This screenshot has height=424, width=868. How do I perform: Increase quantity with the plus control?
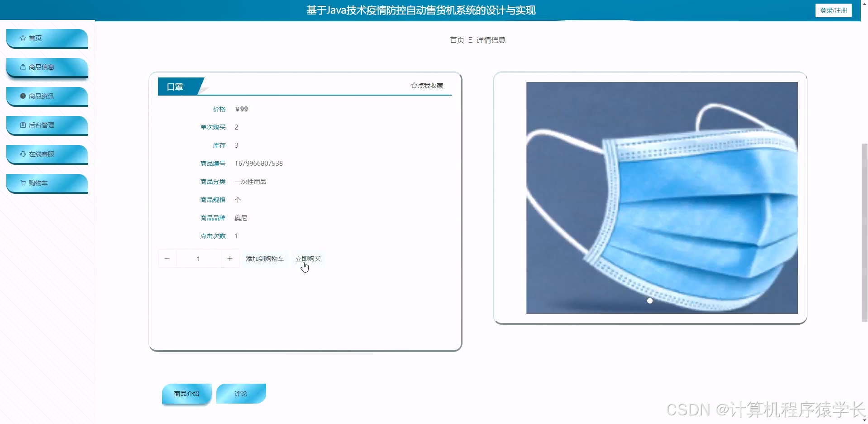pos(229,258)
